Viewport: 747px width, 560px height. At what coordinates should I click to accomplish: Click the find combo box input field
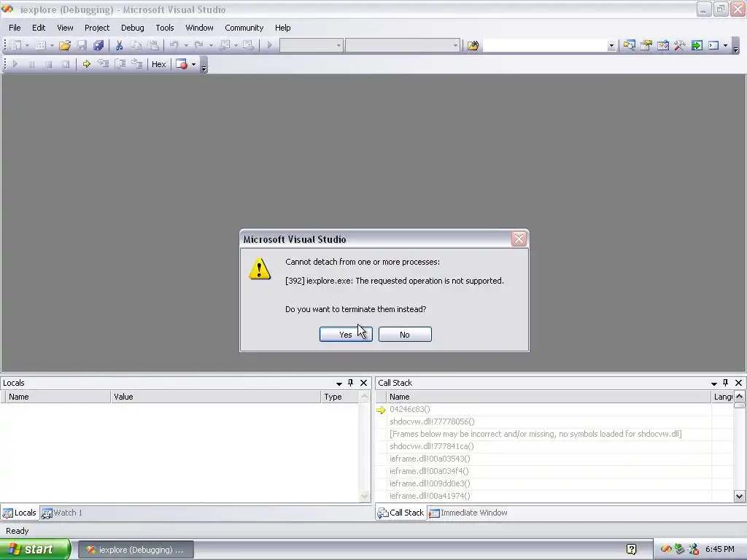544,46
